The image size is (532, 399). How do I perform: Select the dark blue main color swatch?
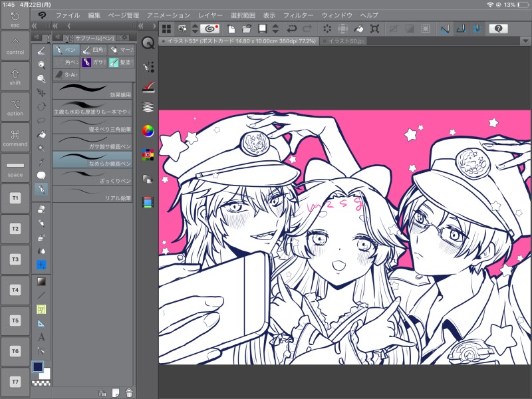(x=38, y=367)
